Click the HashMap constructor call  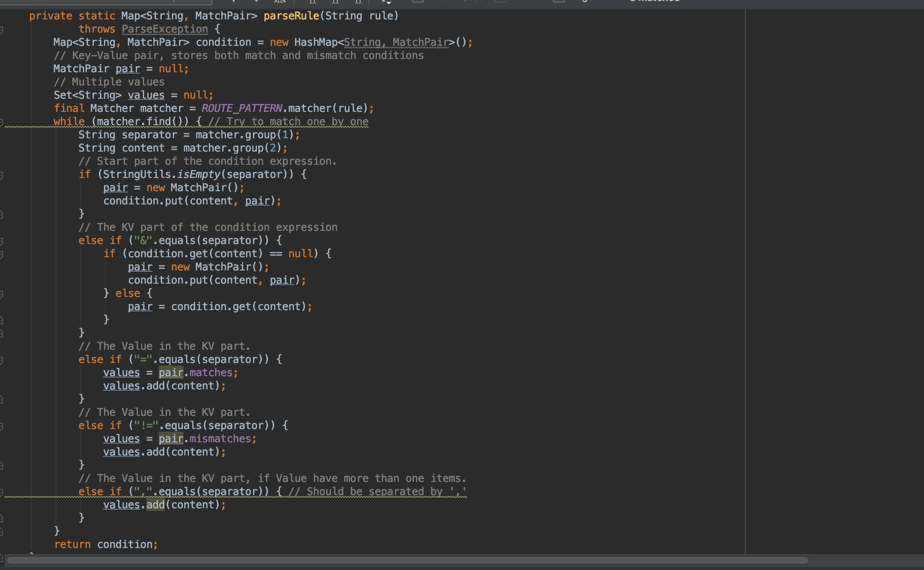(315, 42)
